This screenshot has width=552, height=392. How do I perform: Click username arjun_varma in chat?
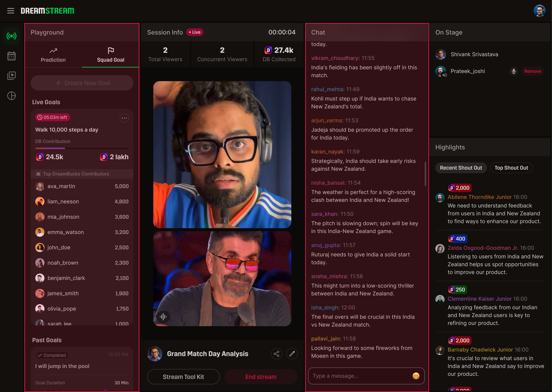(x=327, y=120)
